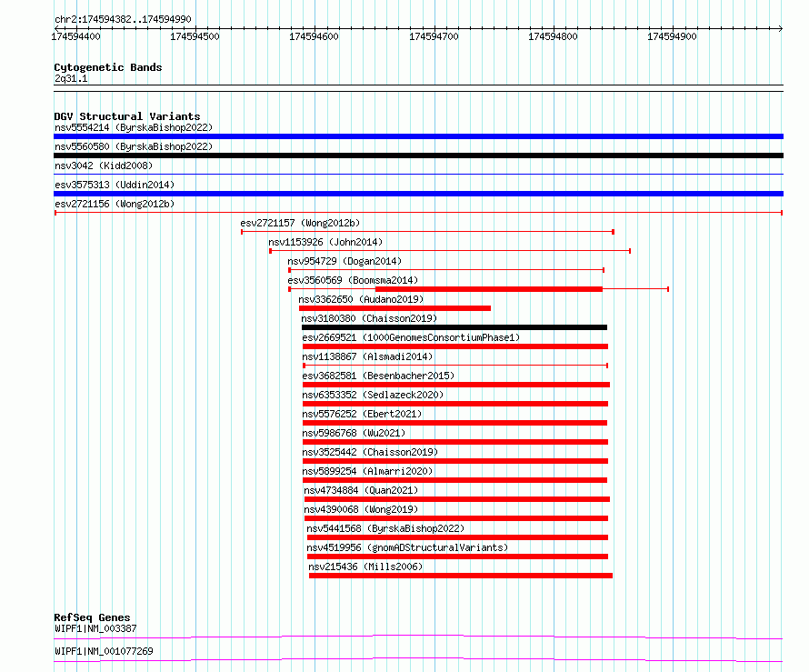Click the blue bar of nsv5554214
Viewport: 809px width, 672px height.
(418, 136)
